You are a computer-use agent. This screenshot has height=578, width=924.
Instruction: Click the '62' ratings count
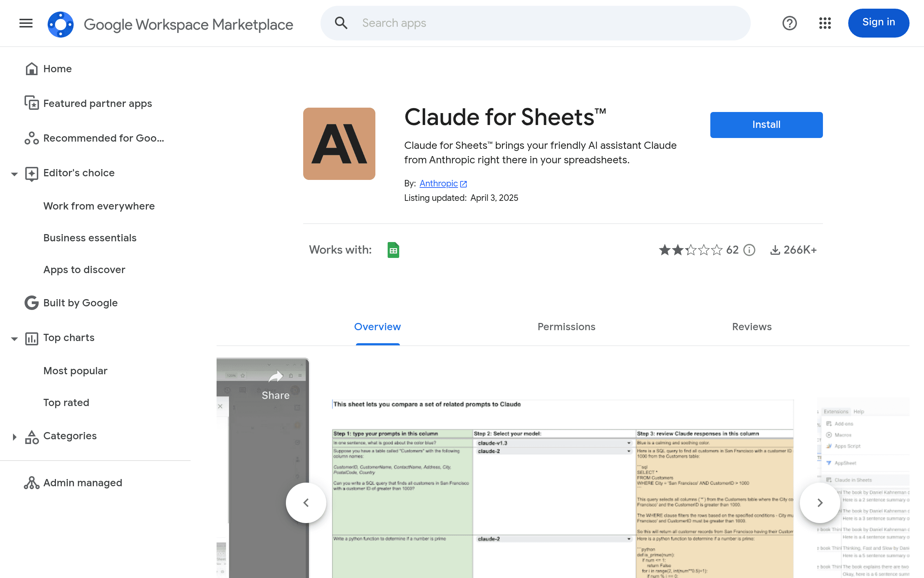pyautogui.click(x=732, y=250)
